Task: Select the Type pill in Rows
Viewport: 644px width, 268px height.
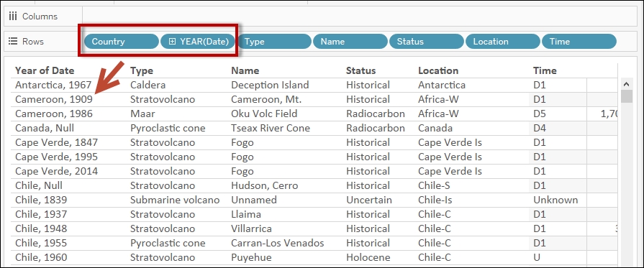Action: click(x=273, y=42)
